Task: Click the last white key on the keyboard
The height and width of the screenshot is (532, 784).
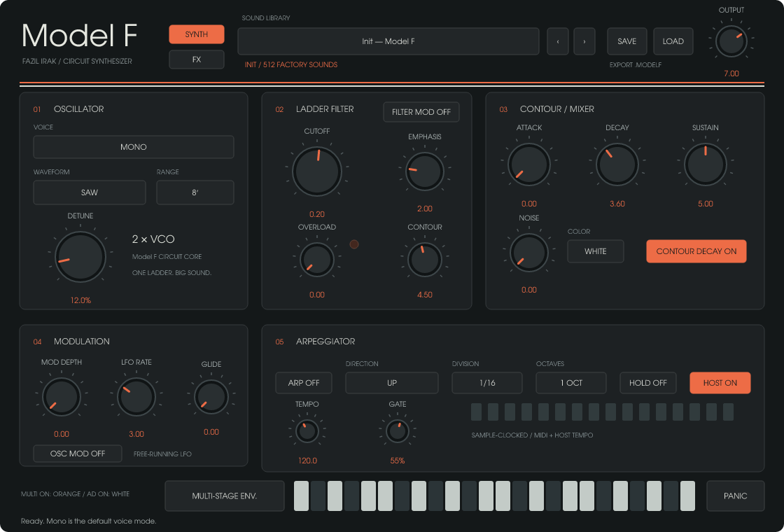Action: pos(687,496)
